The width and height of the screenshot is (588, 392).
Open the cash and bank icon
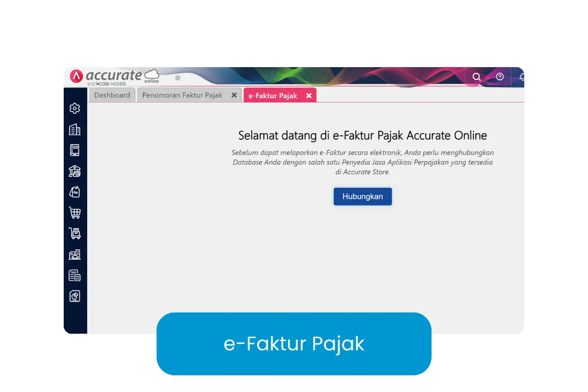tap(74, 171)
